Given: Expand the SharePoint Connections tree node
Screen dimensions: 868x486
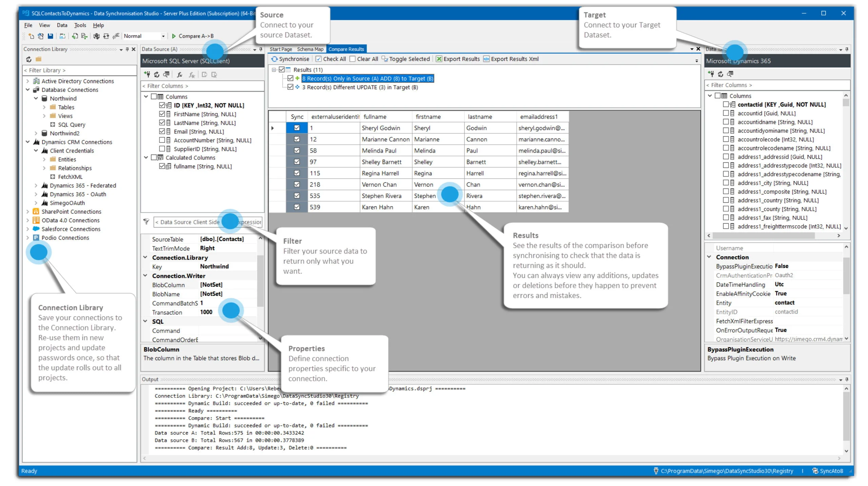Looking at the screenshot, I should (28, 211).
